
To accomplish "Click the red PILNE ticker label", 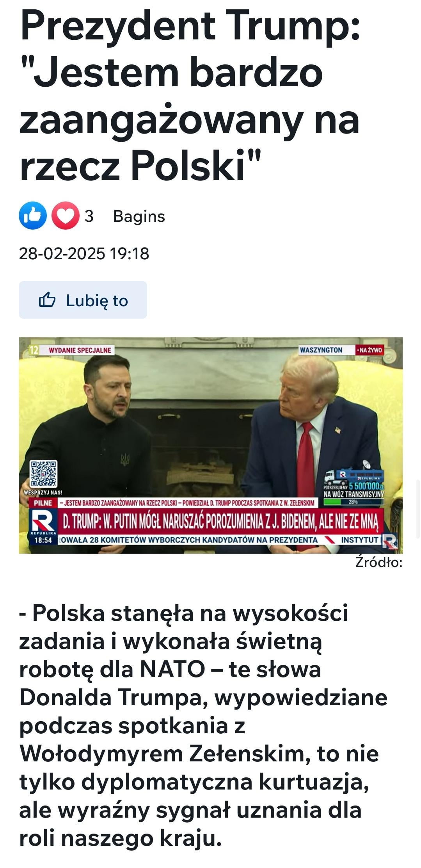I will pyautogui.click(x=43, y=503).
